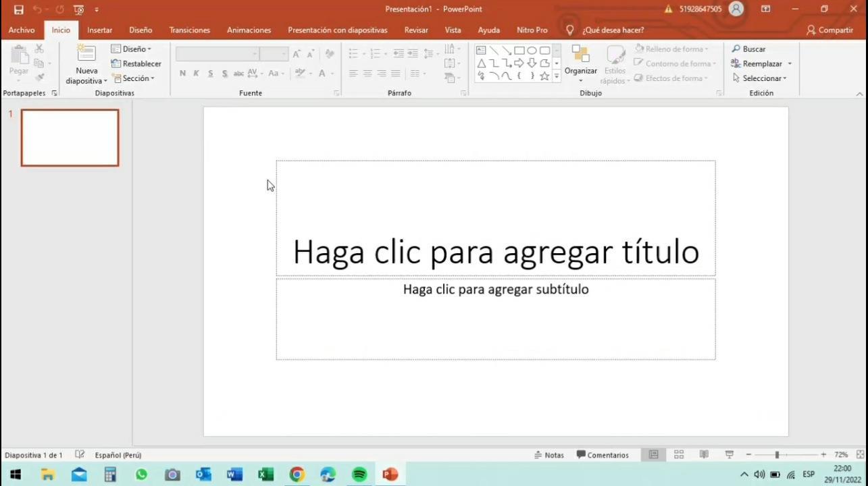Open Slide Sorter view from status bar
This screenshot has width=868, height=486.
(679, 455)
